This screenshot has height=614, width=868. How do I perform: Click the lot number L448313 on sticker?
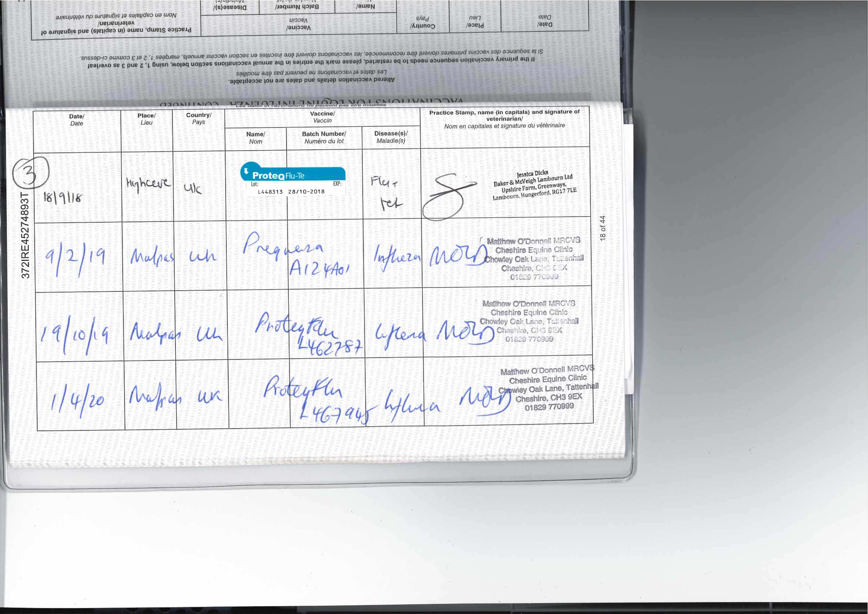[x=270, y=192]
